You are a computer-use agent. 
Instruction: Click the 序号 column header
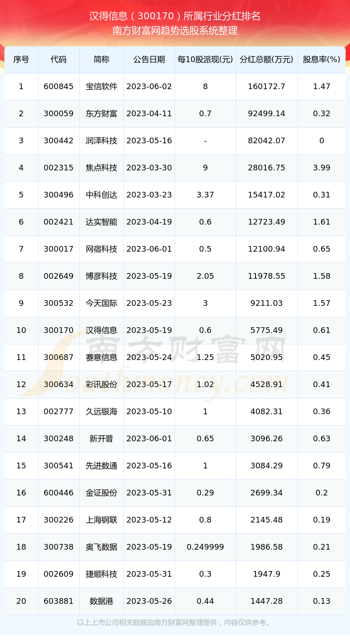(x=21, y=59)
